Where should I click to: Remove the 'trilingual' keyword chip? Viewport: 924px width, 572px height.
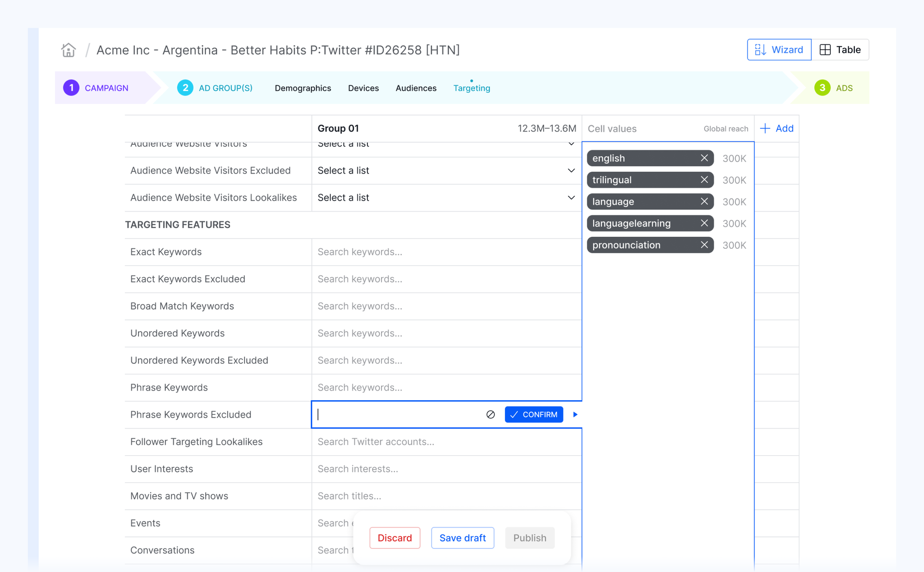(x=704, y=180)
